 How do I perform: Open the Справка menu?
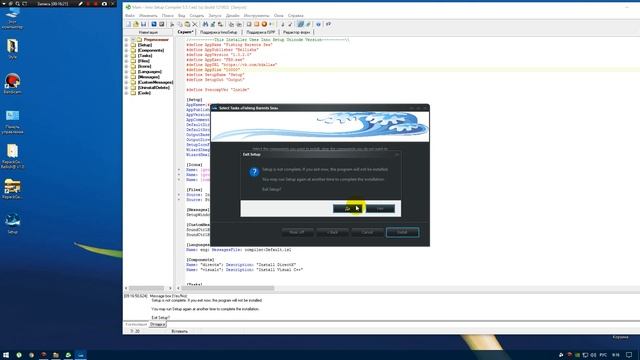click(296, 16)
